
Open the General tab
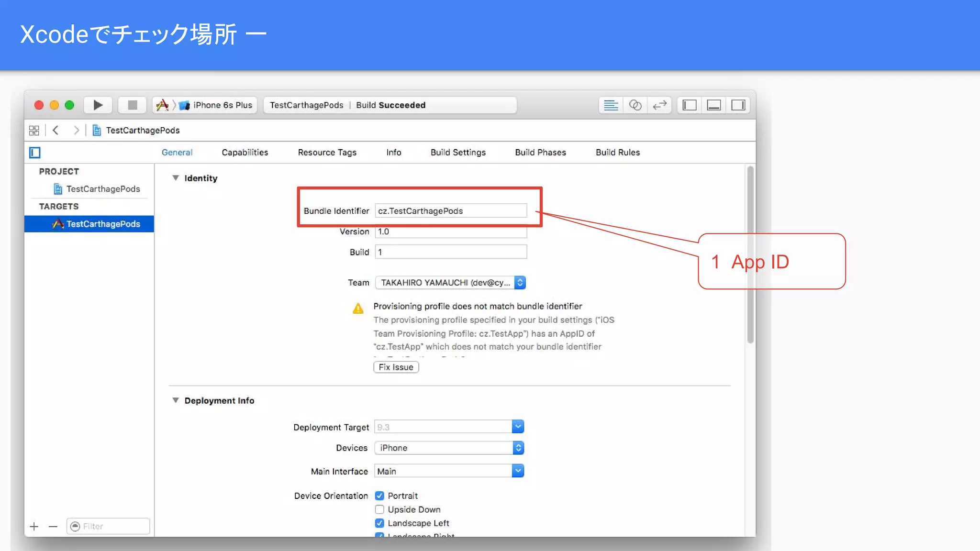click(x=177, y=153)
